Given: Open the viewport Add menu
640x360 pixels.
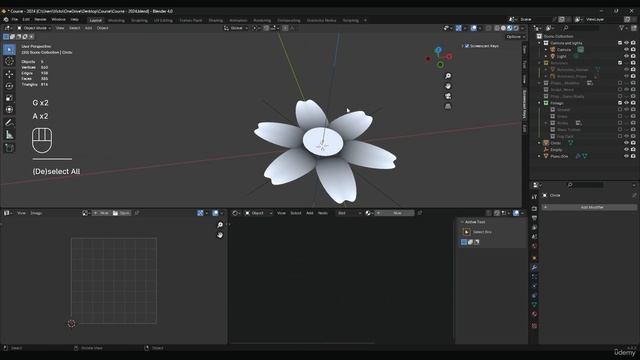Looking at the screenshot, I should point(88,28).
